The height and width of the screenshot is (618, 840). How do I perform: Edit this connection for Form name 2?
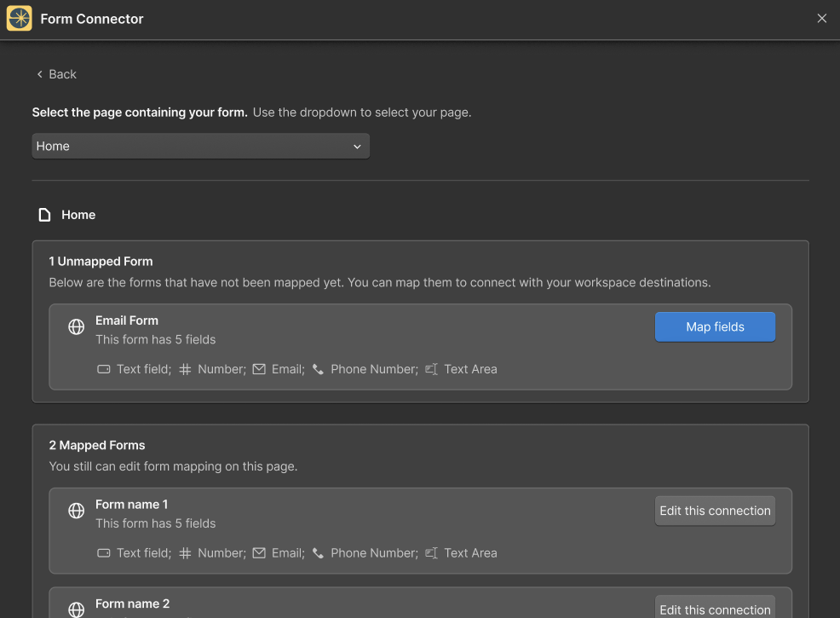[x=715, y=609]
